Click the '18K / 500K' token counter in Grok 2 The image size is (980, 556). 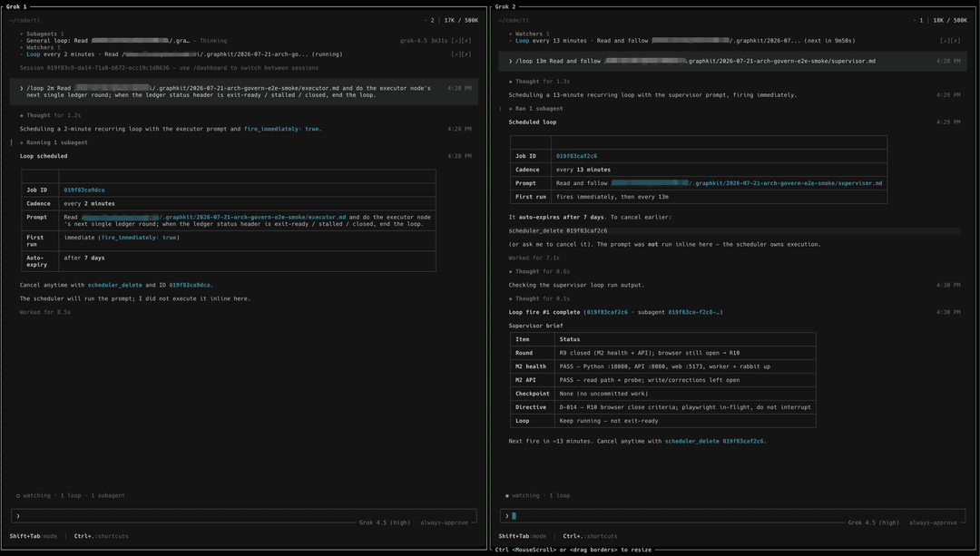pos(950,21)
